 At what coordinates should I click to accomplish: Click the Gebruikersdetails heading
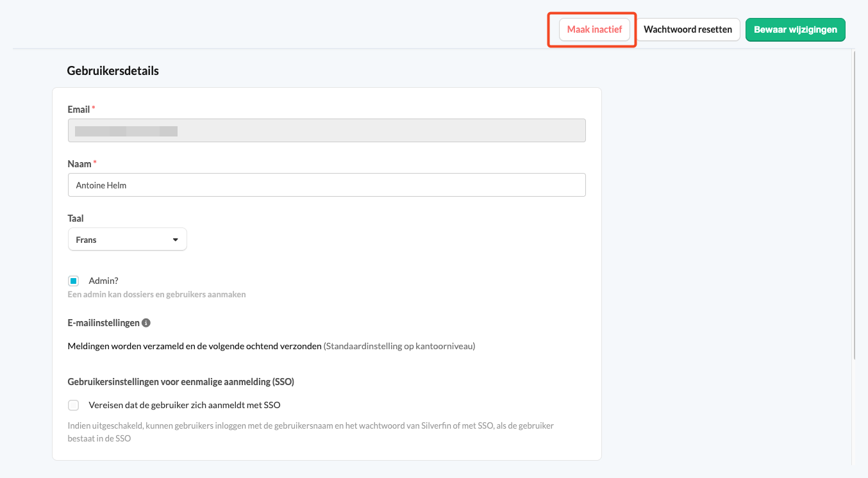(113, 71)
